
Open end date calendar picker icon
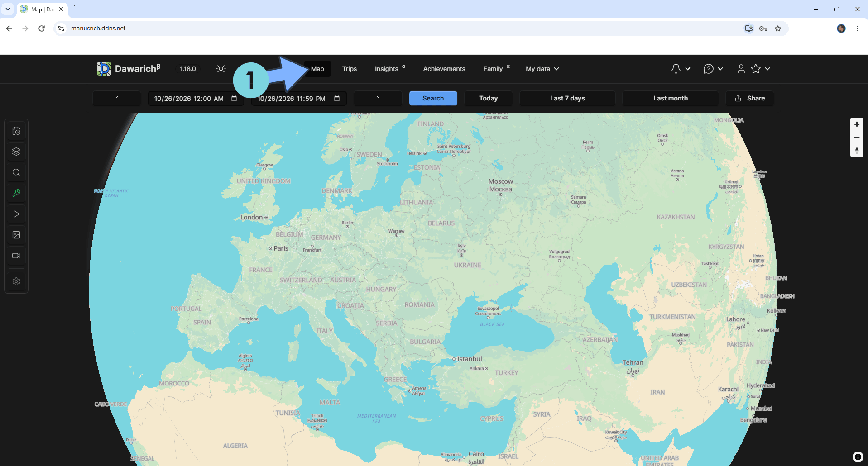point(337,99)
